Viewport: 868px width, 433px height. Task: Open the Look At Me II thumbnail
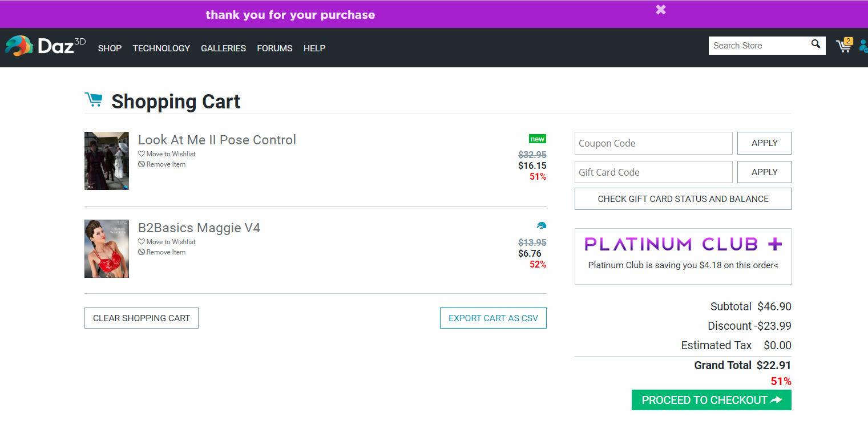click(x=107, y=161)
